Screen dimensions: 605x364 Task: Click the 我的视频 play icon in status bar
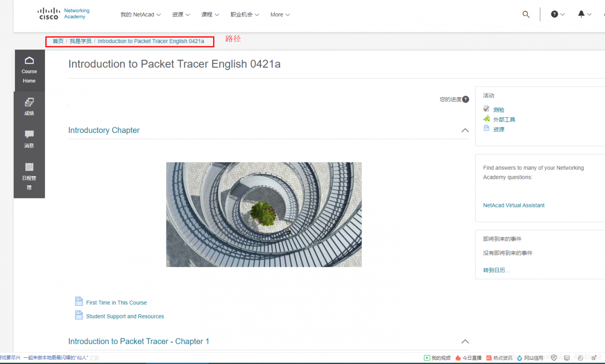click(427, 358)
